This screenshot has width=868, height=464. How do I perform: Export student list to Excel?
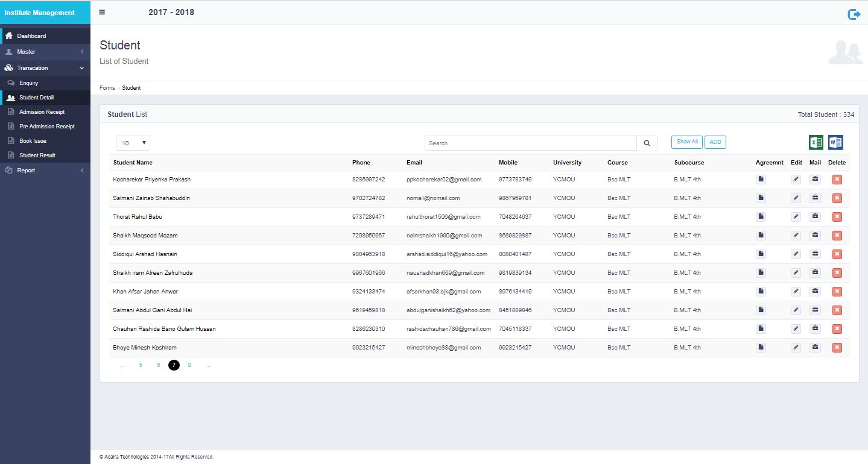coord(816,142)
